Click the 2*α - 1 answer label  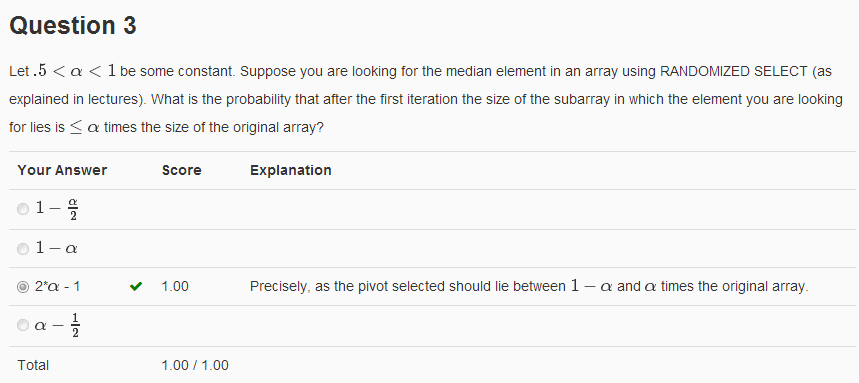[58, 287]
